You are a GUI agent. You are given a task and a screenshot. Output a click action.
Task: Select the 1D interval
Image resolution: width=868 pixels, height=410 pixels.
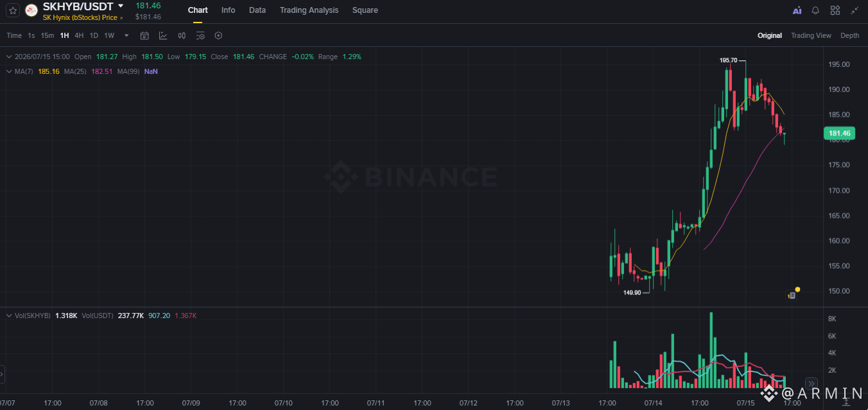point(94,35)
